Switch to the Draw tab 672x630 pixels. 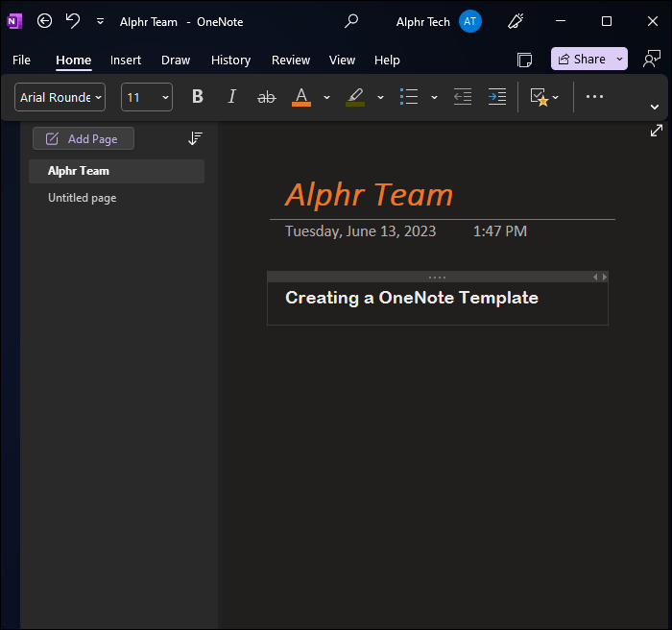point(176,60)
